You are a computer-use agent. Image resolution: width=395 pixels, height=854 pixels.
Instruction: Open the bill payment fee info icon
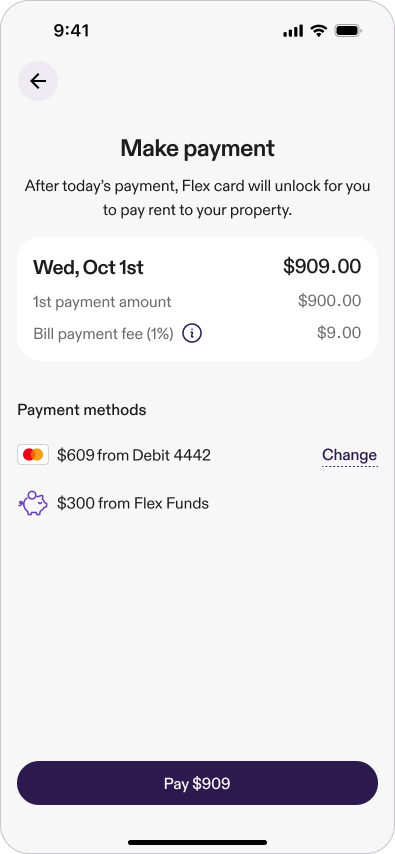(192, 333)
